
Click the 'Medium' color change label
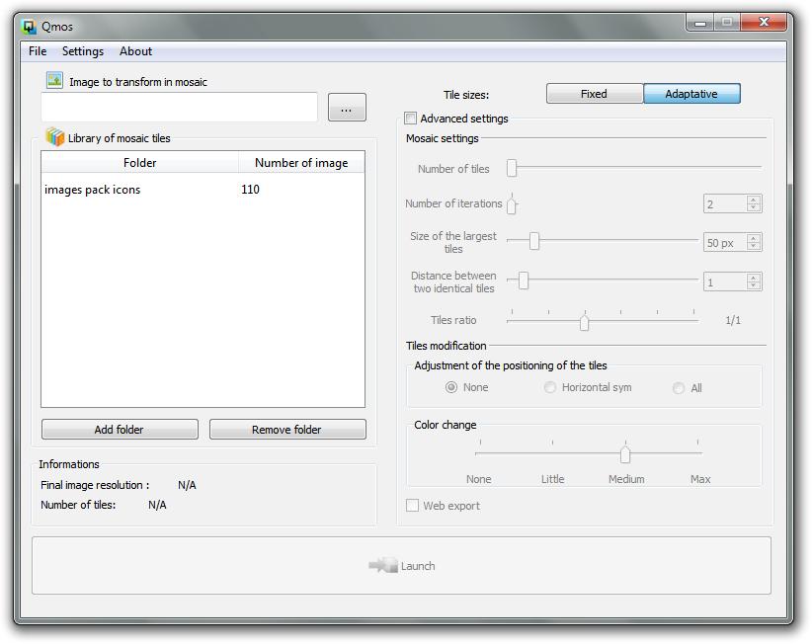coord(626,479)
